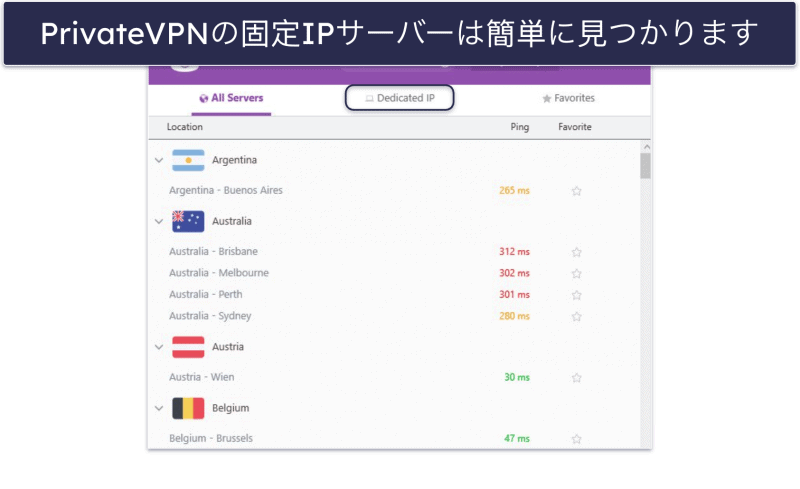Favorite the Australia - Perth server
800x489 pixels.
(x=577, y=295)
